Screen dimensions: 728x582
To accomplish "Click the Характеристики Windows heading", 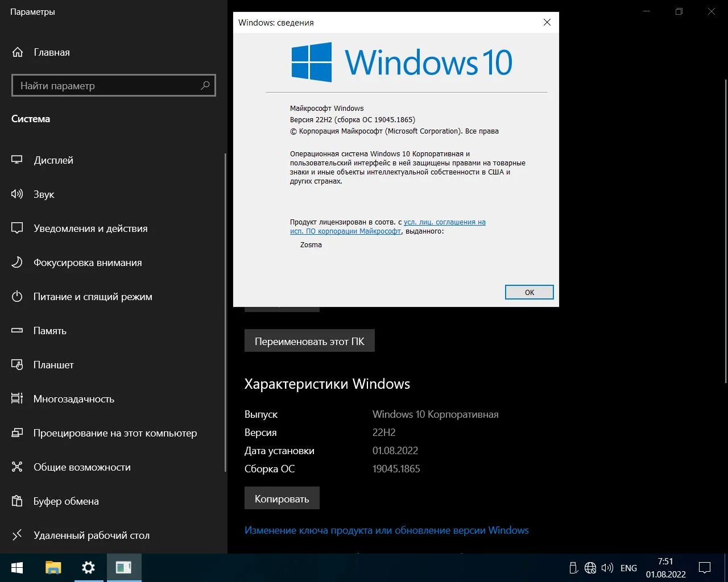I will point(327,384).
